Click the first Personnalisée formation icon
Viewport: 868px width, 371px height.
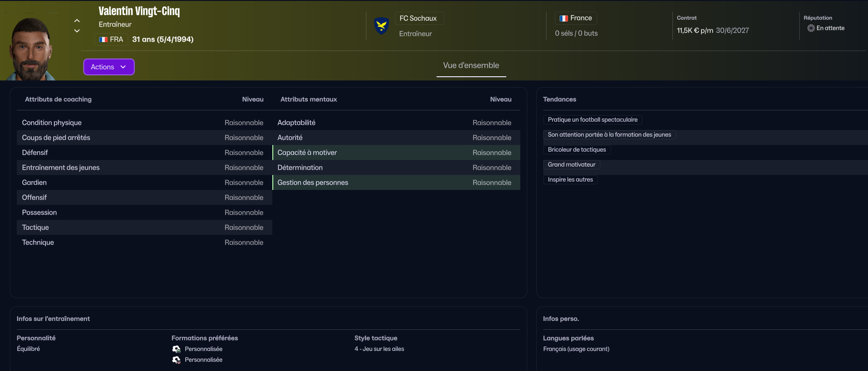click(x=176, y=349)
